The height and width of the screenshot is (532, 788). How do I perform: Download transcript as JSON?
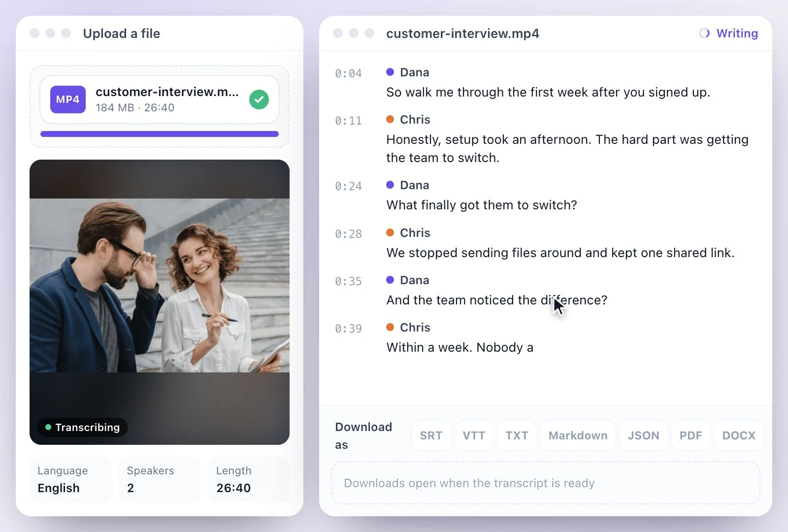[643, 435]
